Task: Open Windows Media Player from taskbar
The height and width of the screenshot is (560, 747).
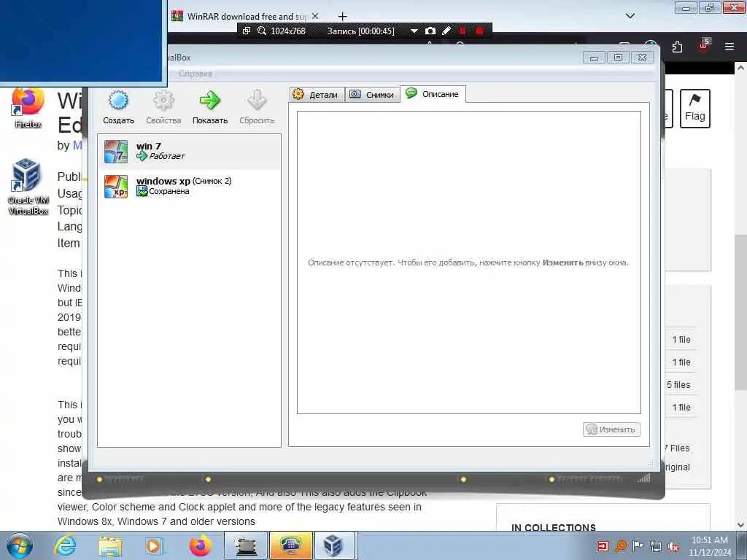Action: point(154,545)
